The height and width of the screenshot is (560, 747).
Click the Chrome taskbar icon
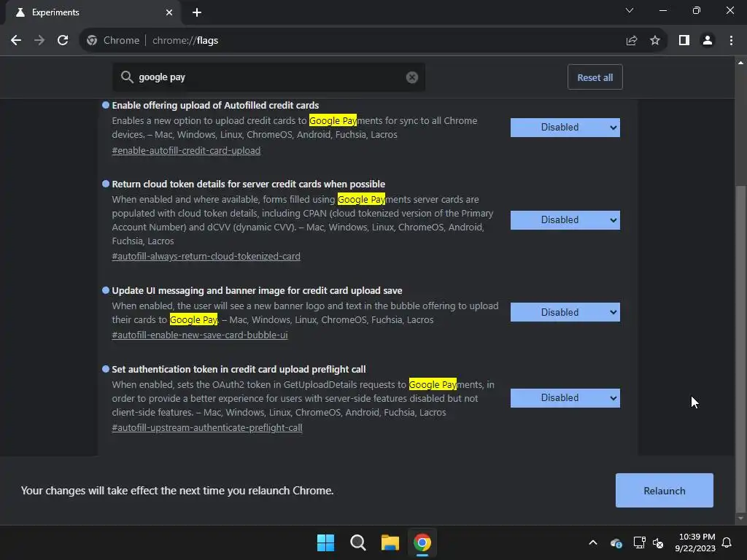422,542
